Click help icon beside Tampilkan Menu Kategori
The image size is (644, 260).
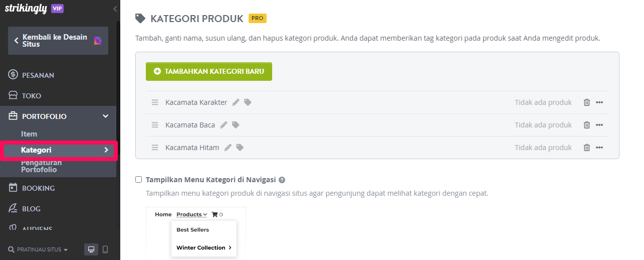(x=282, y=180)
